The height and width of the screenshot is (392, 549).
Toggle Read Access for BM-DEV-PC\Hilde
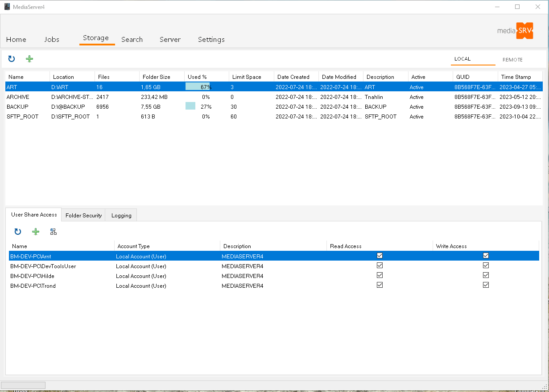pyautogui.click(x=380, y=275)
